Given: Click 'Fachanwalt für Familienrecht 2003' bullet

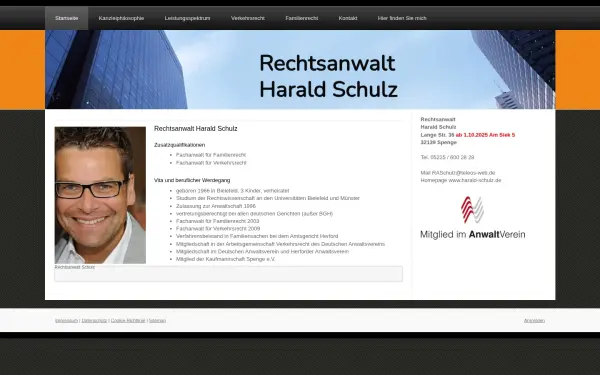Looking at the screenshot, I should pos(217,221).
